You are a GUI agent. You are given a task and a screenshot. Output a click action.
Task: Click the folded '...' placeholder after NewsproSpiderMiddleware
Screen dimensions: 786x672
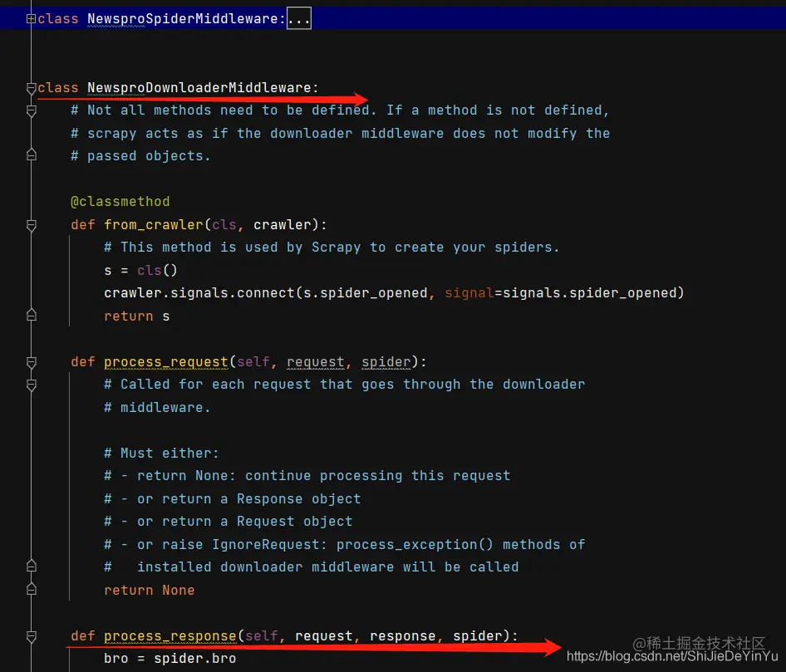click(x=299, y=18)
